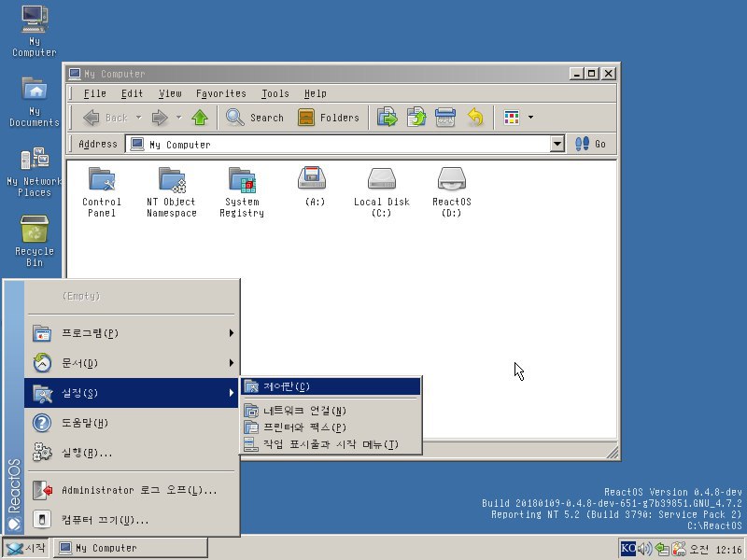
Task: Click the Address bar field
Action: pos(337,144)
